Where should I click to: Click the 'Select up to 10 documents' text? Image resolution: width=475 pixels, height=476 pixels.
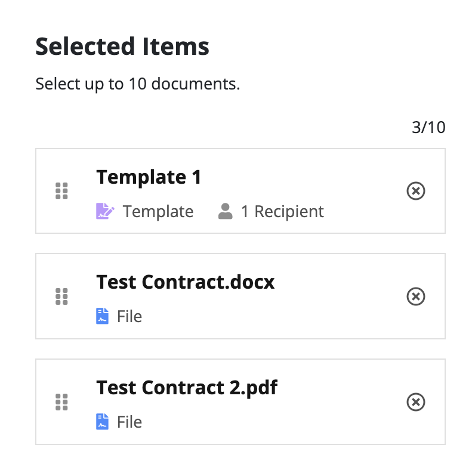[x=137, y=84]
